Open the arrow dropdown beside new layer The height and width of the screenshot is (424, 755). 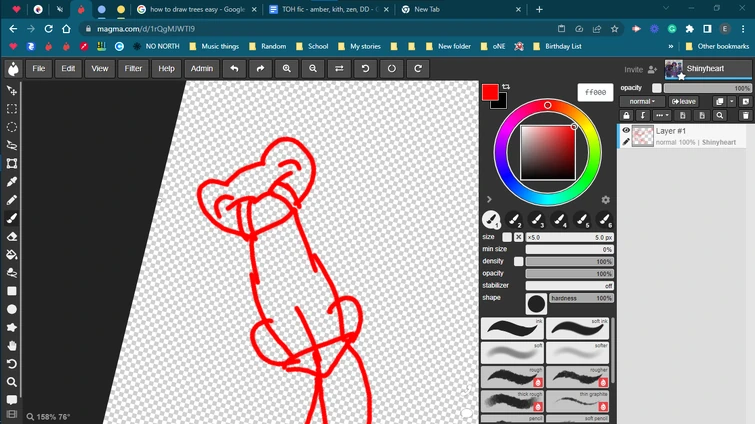(731, 102)
